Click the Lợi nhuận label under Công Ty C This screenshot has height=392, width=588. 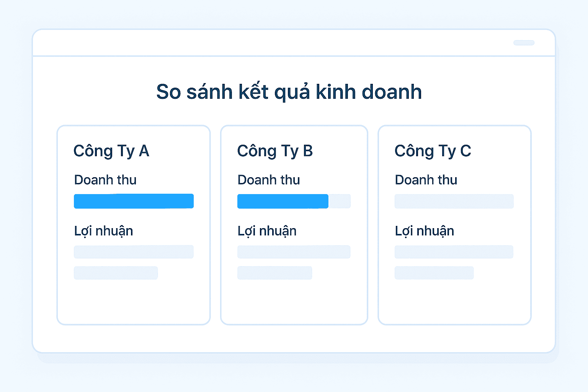(x=424, y=231)
